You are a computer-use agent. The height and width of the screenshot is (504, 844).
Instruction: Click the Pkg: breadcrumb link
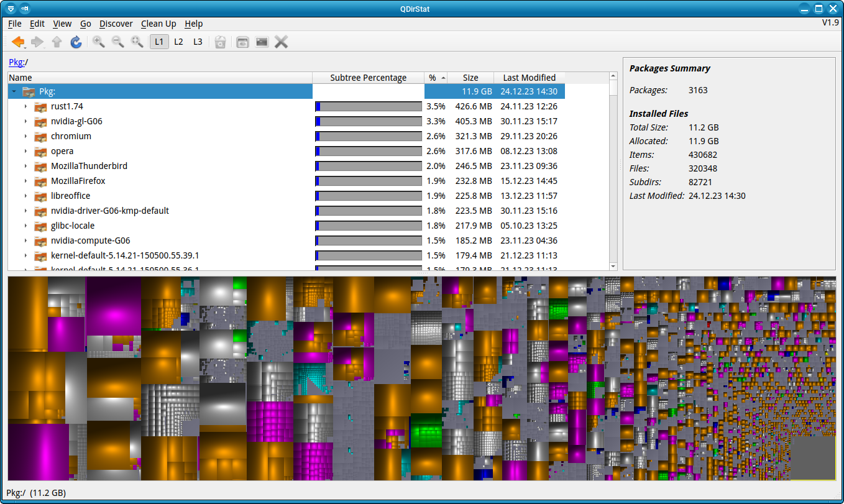(16, 62)
